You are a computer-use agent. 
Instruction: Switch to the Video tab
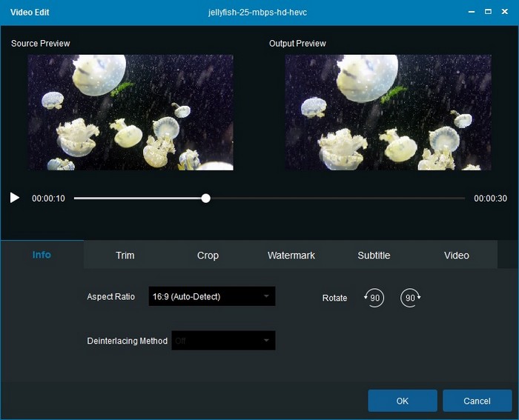coord(457,255)
